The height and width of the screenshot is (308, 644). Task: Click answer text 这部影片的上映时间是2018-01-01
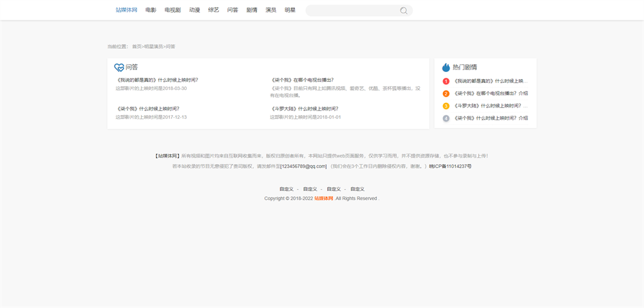(x=305, y=117)
